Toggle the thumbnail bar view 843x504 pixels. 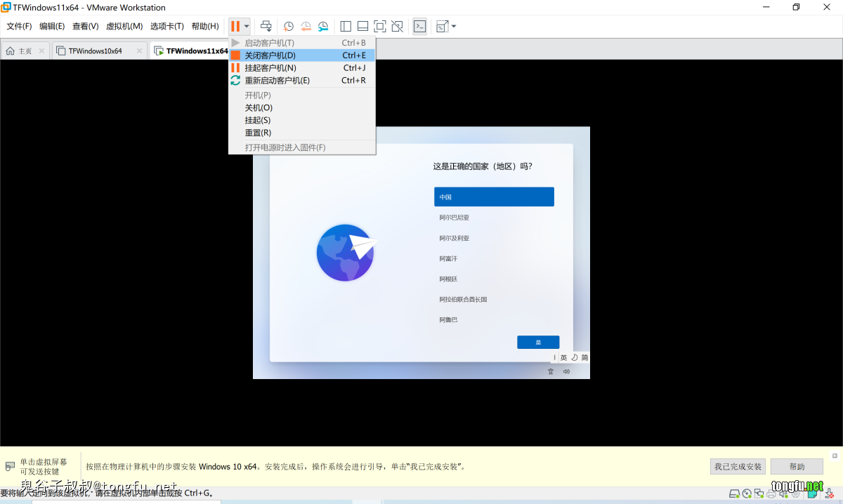pos(362,27)
